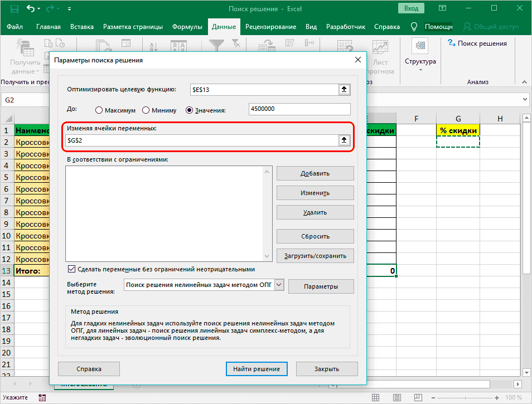Open the solving method dropdown
532x404 pixels.
(279, 285)
